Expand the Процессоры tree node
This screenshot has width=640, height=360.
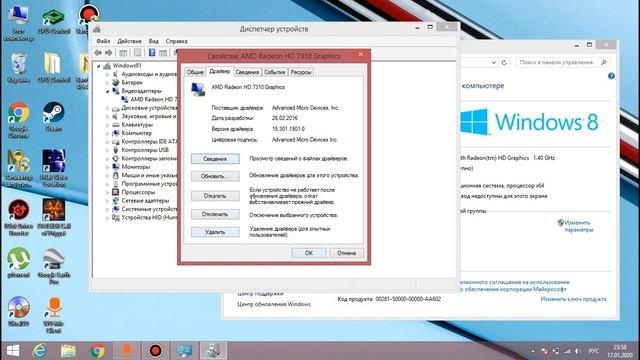(x=107, y=192)
